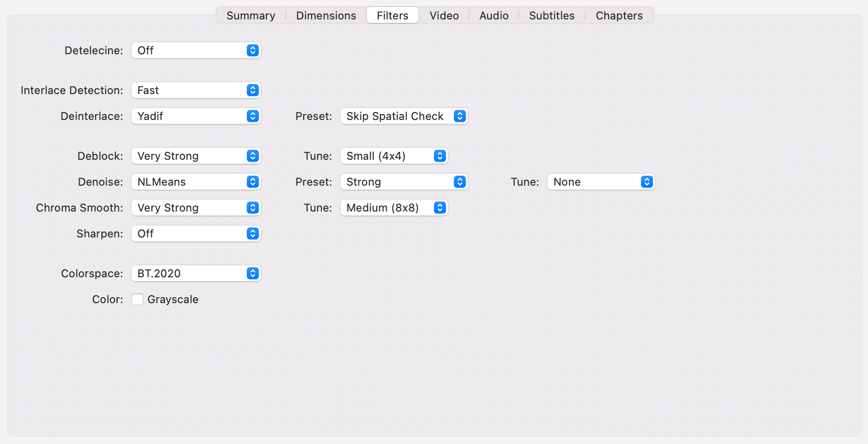Click the Deblock Very Strong arrows icon
The image size is (868, 444).
[253, 156]
